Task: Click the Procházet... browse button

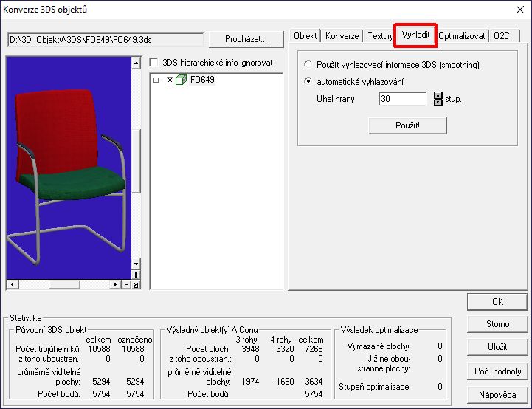Action: click(247, 38)
